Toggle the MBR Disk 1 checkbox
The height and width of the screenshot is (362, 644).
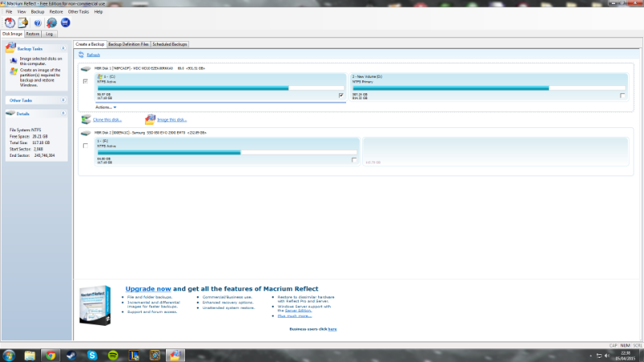[x=85, y=81]
